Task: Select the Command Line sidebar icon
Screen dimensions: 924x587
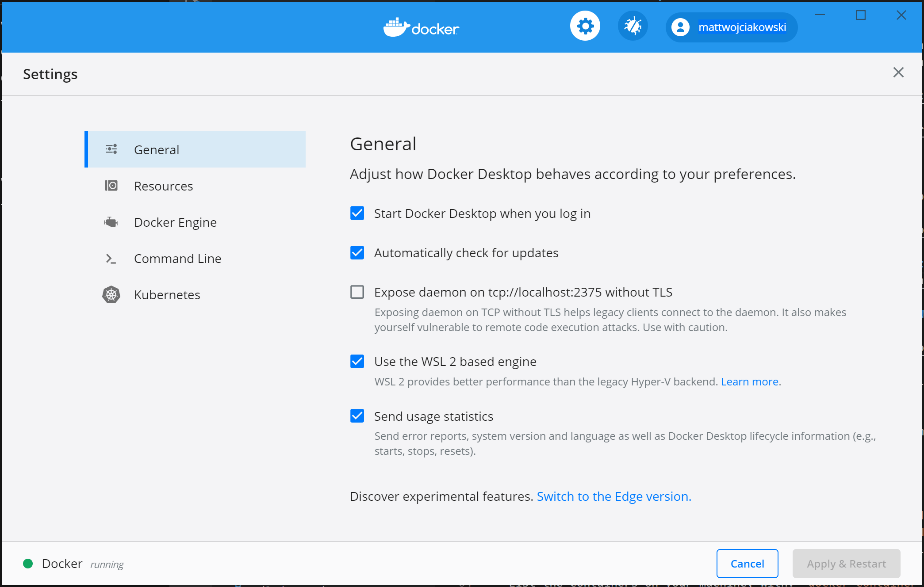Action: point(111,259)
